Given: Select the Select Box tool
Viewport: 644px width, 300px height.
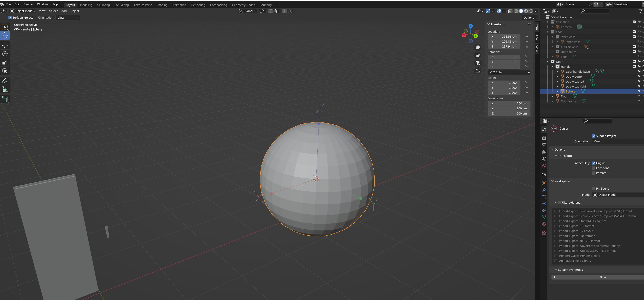Looking at the screenshot, I should tap(5, 27).
